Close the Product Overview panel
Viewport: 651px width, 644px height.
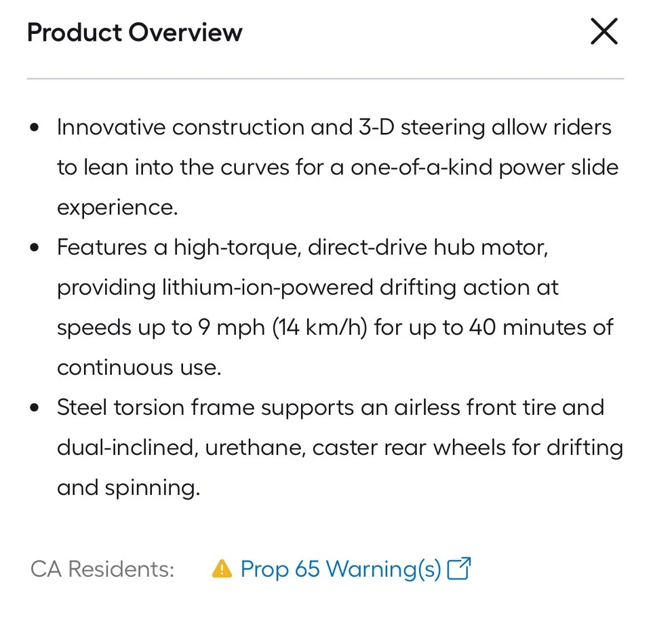click(604, 32)
